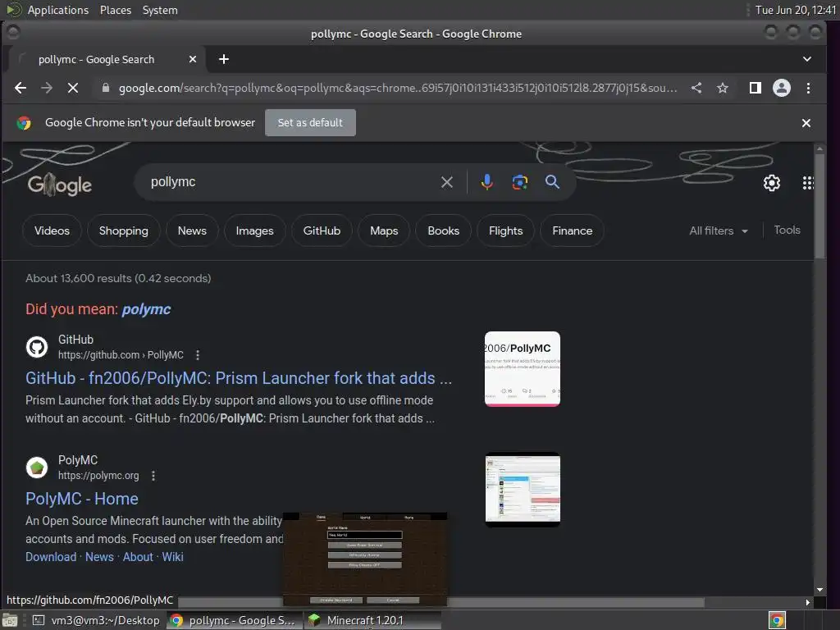Open Chrome side panel icon
Image resolution: width=840 pixels, height=630 pixels.
click(x=755, y=88)
